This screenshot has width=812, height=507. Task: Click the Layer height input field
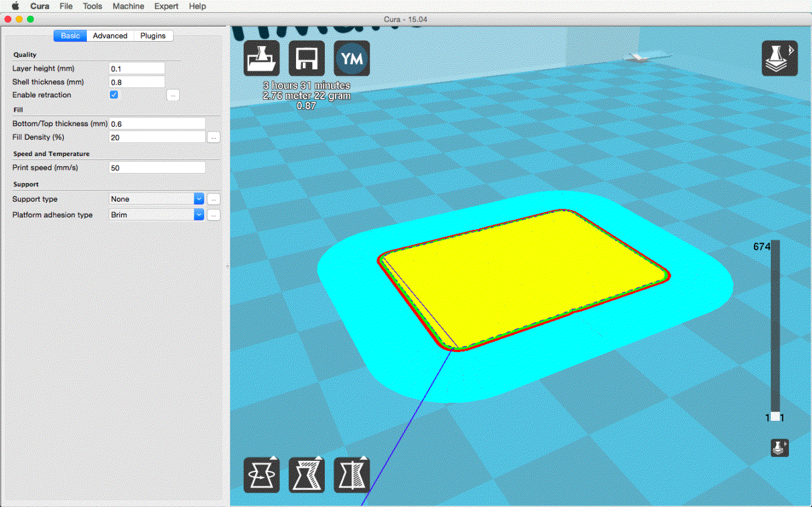click(x=137, y=69)
